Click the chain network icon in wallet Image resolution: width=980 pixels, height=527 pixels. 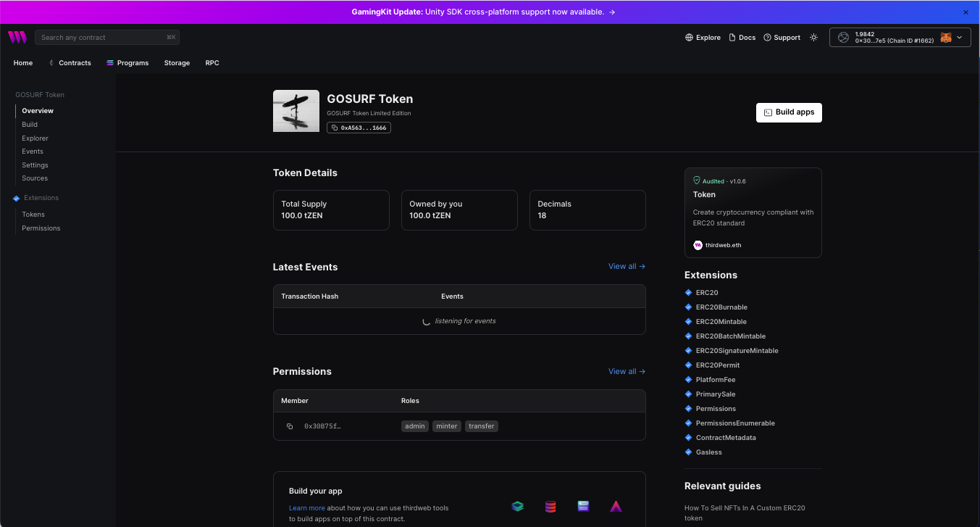(x=843, y=38)
